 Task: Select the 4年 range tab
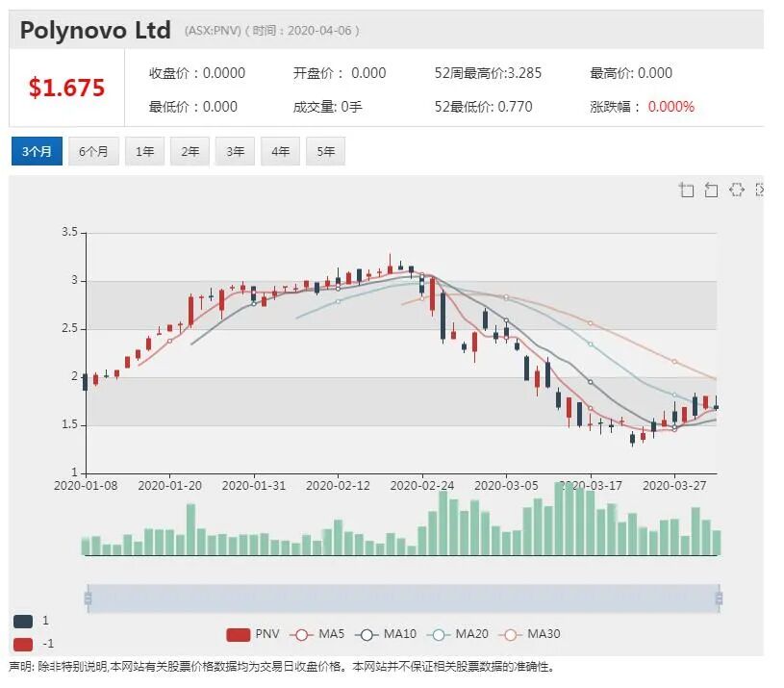(x=280, y=151)
